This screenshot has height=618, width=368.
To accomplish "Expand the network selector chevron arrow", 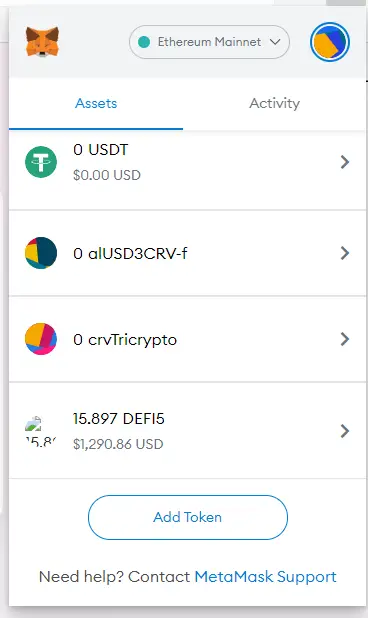I will point(275,42).
